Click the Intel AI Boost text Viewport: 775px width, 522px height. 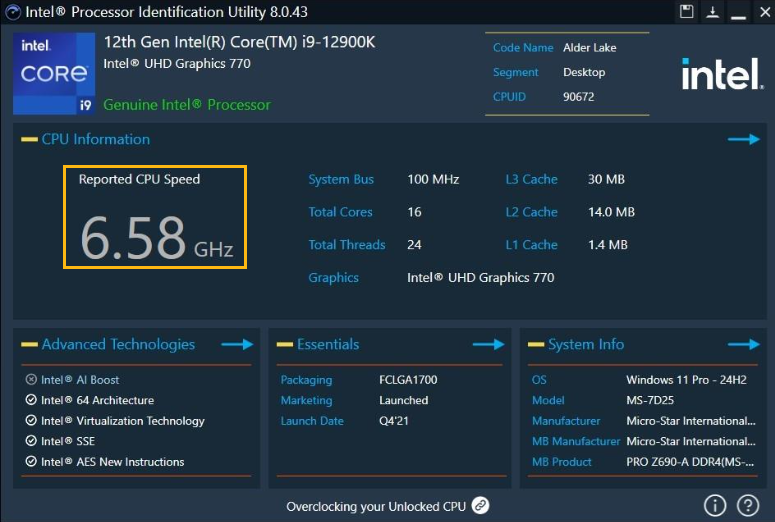[x=80, y=380]
